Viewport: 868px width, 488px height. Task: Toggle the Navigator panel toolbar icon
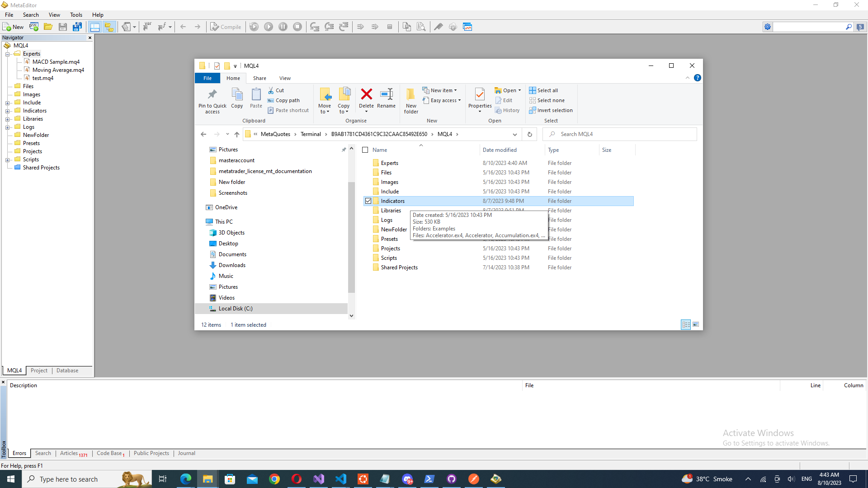click(x=109, y=27)
